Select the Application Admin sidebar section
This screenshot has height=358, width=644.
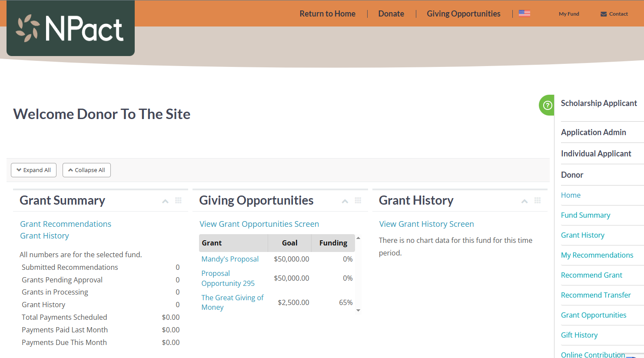click(594, 132)
